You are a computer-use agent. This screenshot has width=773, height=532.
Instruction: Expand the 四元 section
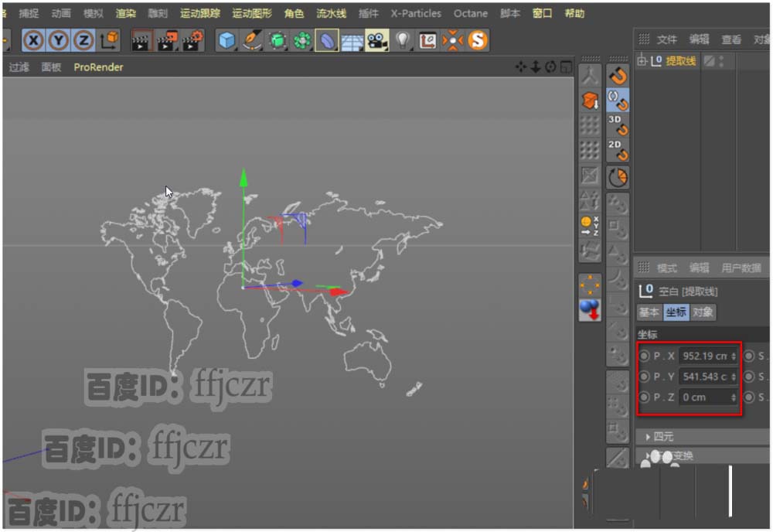[648, 437]
